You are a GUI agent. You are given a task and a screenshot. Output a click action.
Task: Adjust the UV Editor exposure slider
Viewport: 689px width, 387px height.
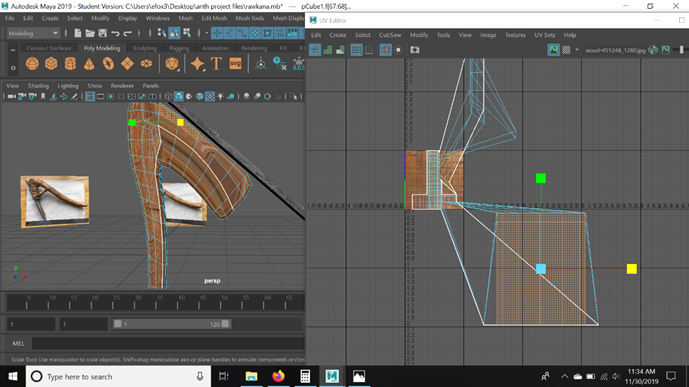682,50
